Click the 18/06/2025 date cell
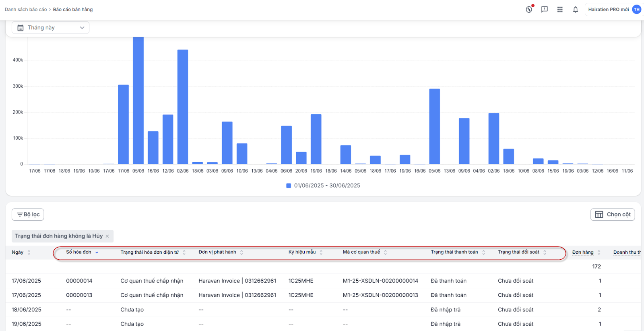The width and height of the screenshot is (644, 331). click(27, 310)
